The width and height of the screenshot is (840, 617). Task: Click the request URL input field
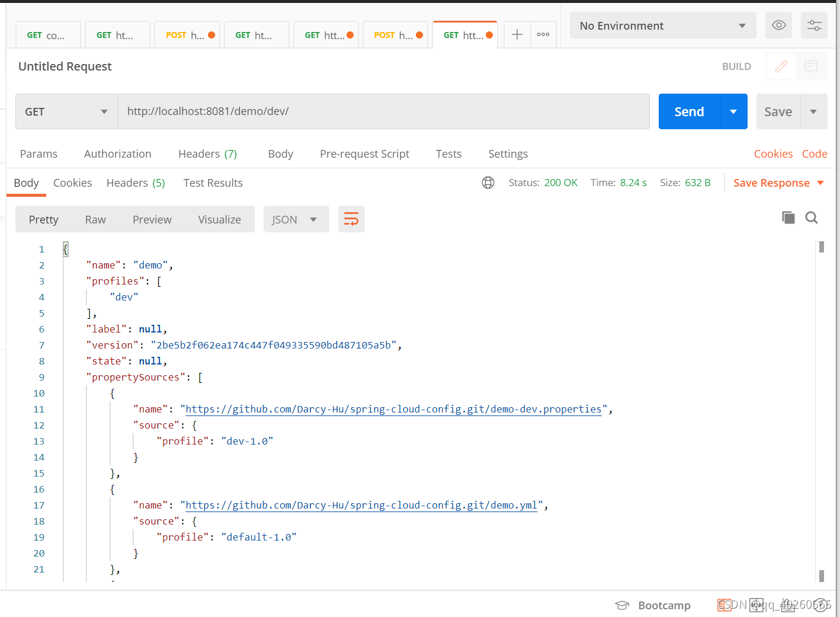point(384,111)
